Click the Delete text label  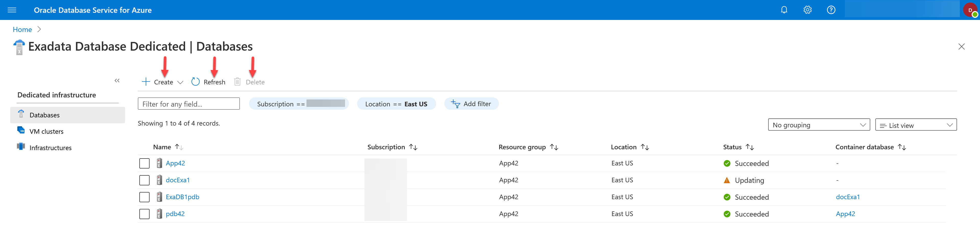point(255,82)
